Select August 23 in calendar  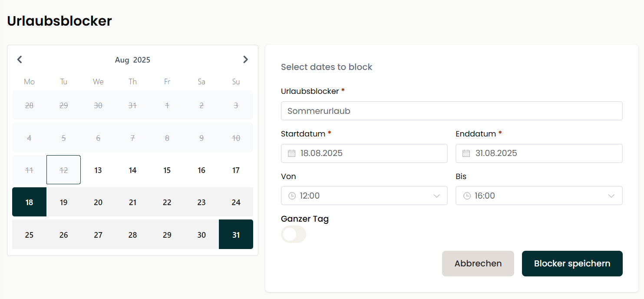(201, 202)
